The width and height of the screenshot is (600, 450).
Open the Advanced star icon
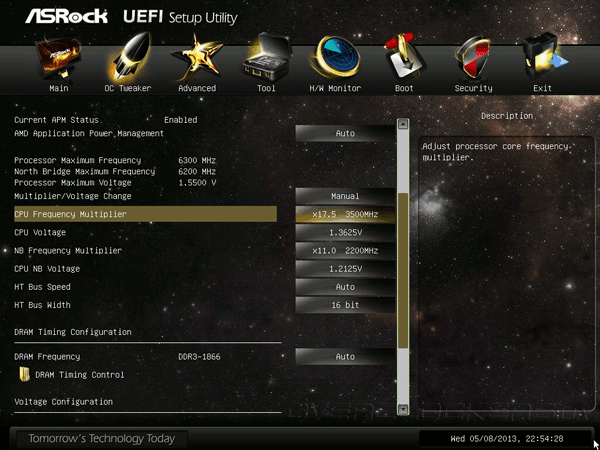click(197, 57)
